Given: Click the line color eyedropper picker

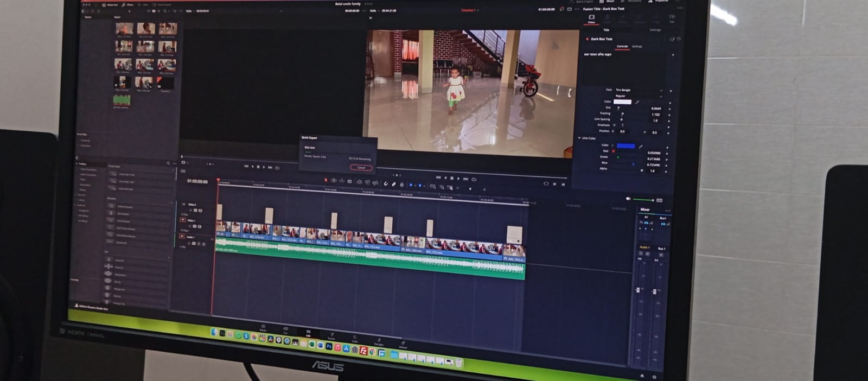Looking at the screenshot, I should click(641, 147).
